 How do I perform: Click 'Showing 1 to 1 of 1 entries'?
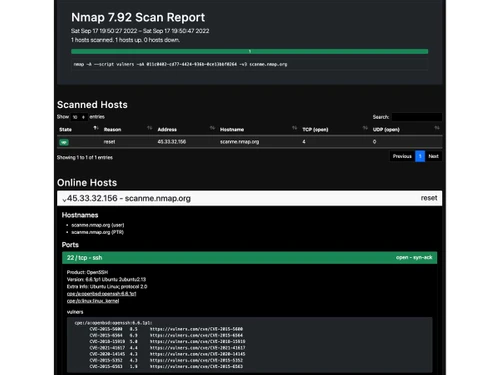pyautogui.click(x=85, y=157)
